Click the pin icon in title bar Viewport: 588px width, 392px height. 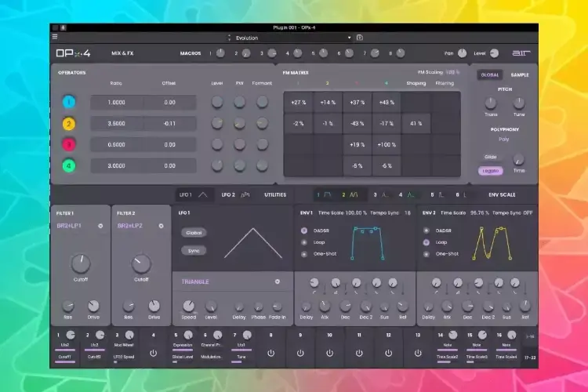[63, 27]
